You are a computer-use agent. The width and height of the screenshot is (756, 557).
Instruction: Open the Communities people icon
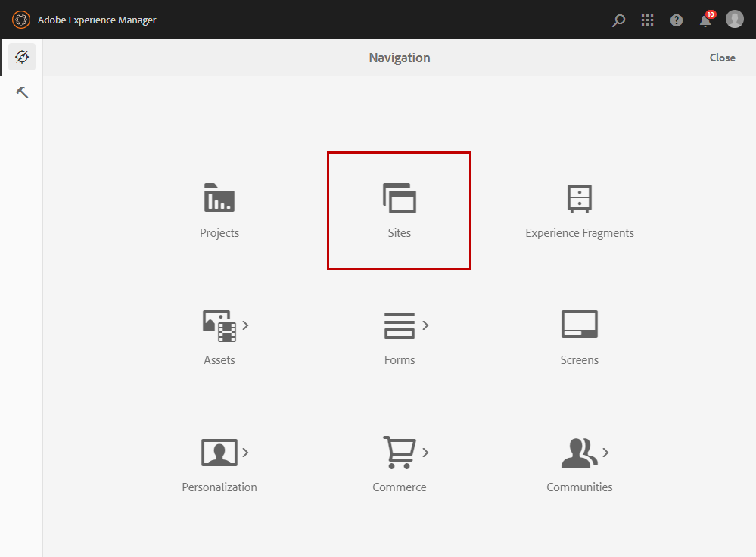[579, 453]
